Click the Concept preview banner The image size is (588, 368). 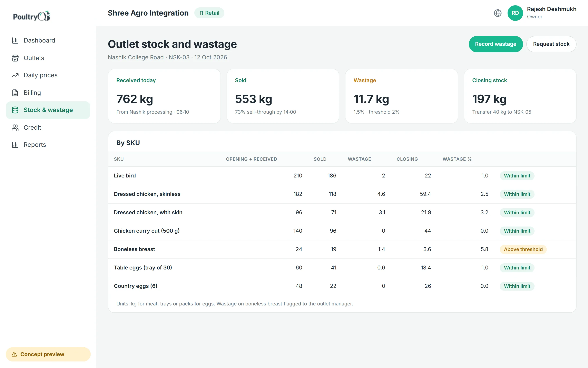48,354
